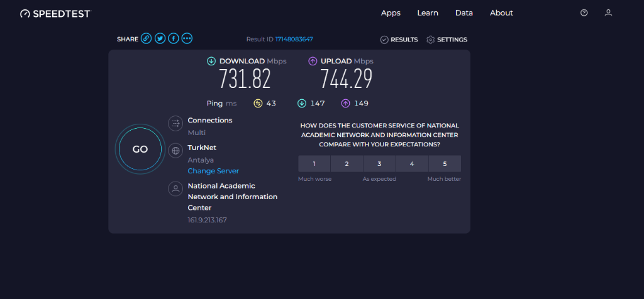Rate customer service 2
644x299 pixels.
click(347, 164)
